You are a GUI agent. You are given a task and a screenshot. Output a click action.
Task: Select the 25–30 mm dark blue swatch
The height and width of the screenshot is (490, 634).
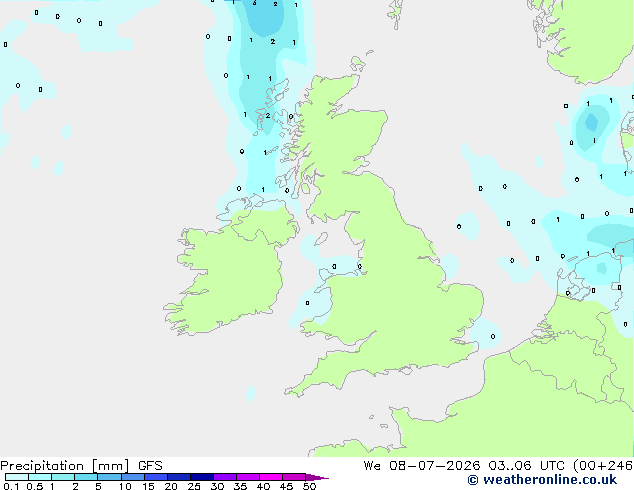202,477
